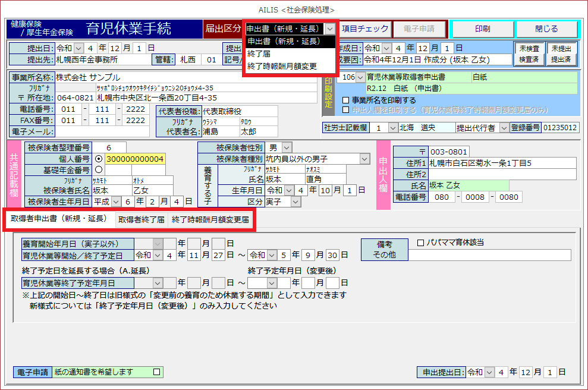Choose 終了時報酬月額変更 in the dropdown list
Screen dimensions: 588x390
click(282, 66)
